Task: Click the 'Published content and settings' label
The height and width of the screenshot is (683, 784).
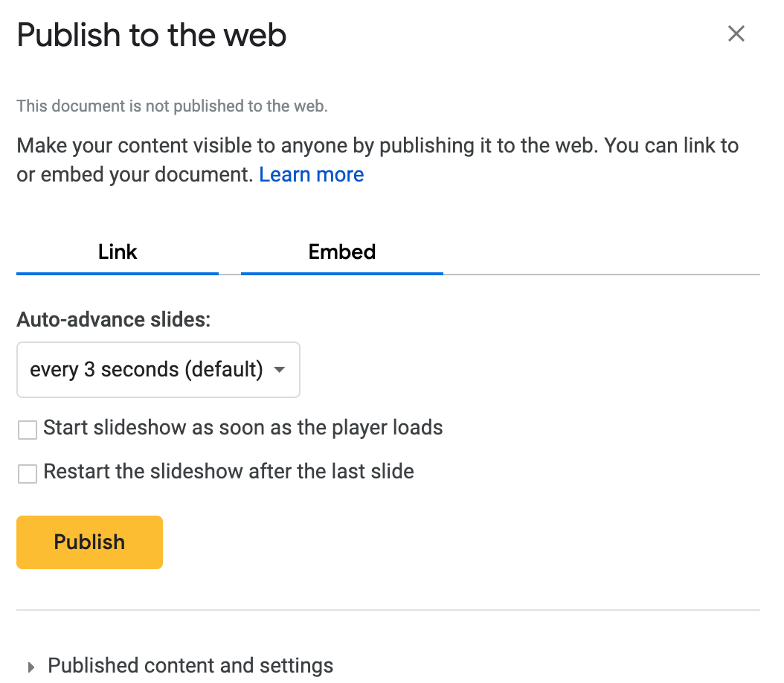Action: (190, 665)
